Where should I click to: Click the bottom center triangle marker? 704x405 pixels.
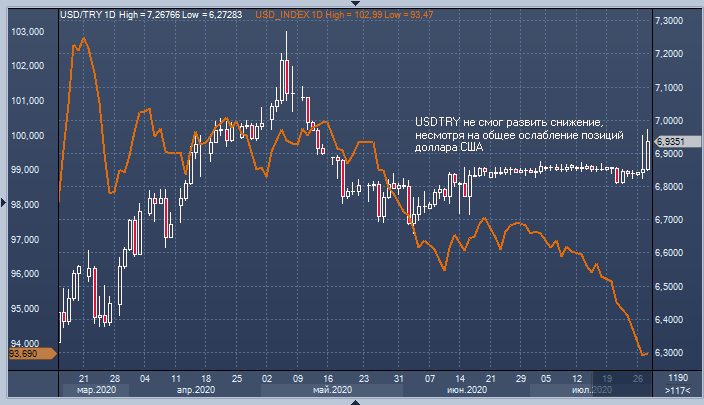pyautogui.click(x=355, y=401)
